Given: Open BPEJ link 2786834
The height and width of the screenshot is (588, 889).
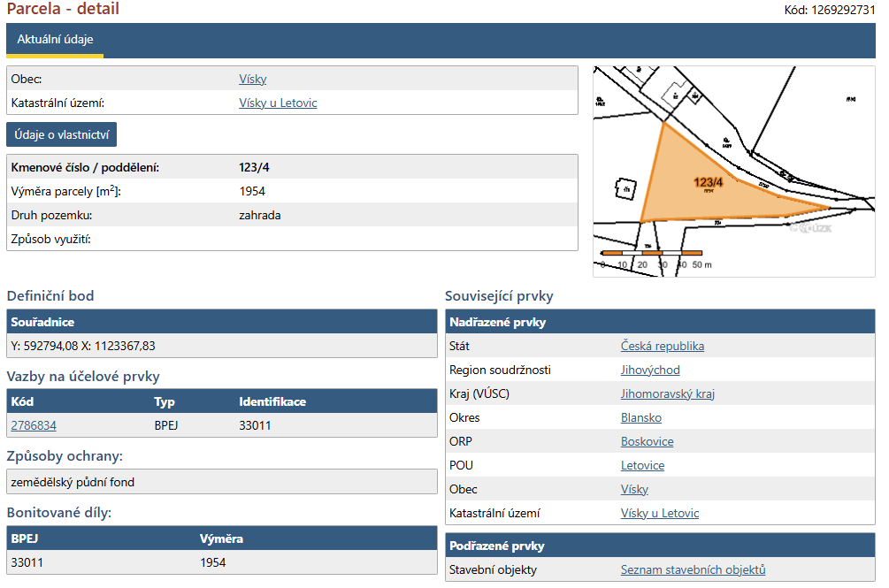Looking at the screenshot, I should 34,424.
